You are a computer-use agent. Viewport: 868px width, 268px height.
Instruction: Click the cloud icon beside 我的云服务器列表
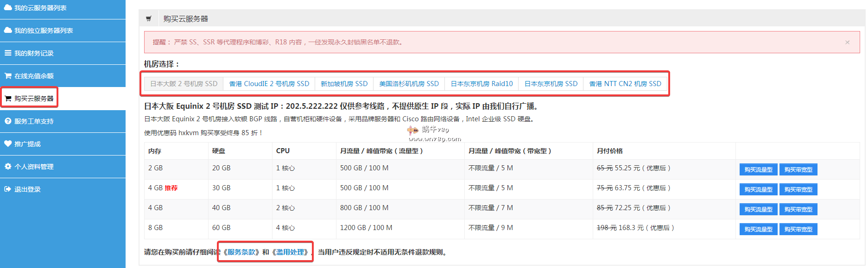point(8,7)
